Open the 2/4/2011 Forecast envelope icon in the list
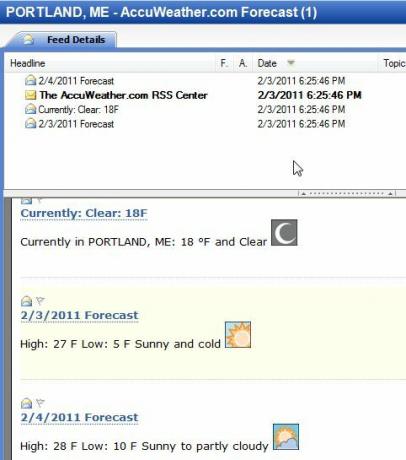Viewport: 406px width, 460px height. click(30, 80)
